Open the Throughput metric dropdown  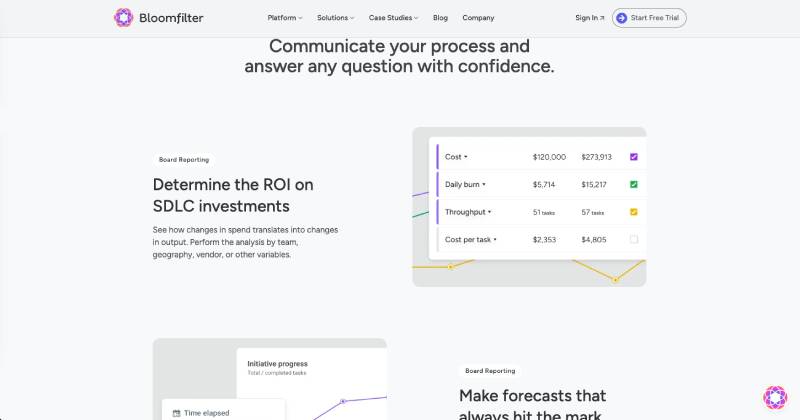coord(470,212)
